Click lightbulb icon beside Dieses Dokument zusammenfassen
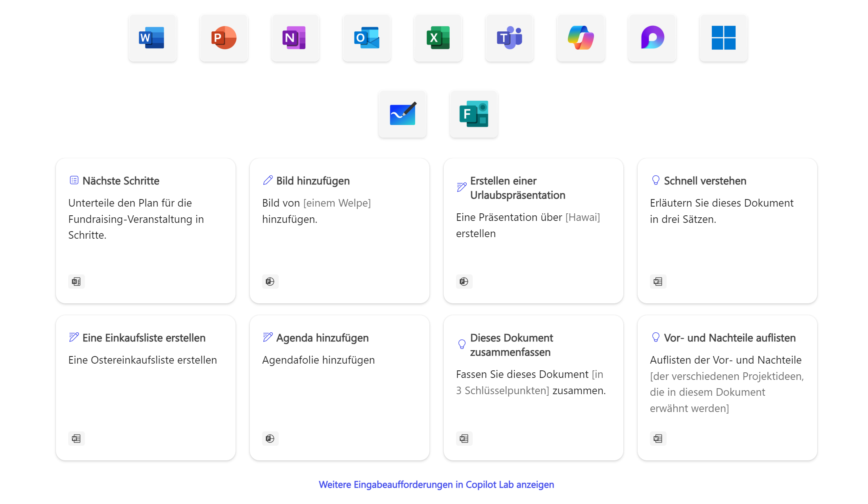The width and height of the screenshot is (868, 504). (x=462, y=344)
